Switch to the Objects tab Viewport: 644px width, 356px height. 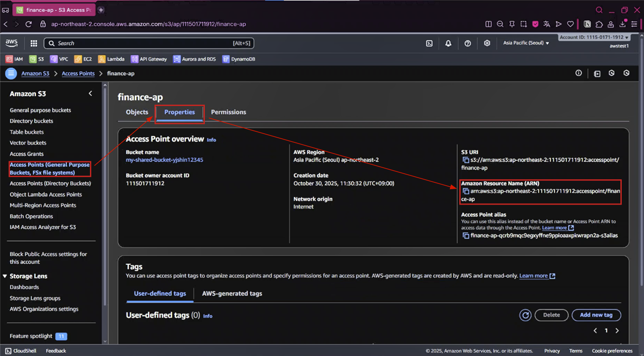click(137, 112)
